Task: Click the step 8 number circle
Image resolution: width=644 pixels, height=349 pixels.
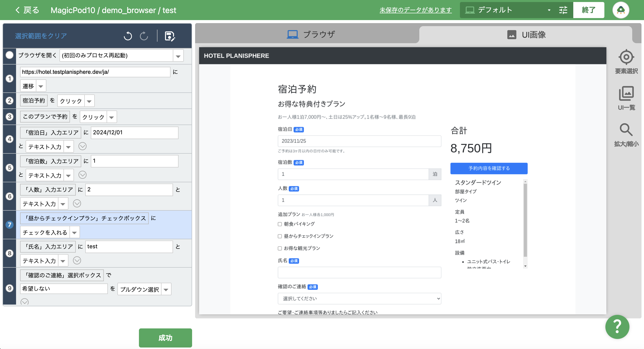Action: (x=10, y=253)
